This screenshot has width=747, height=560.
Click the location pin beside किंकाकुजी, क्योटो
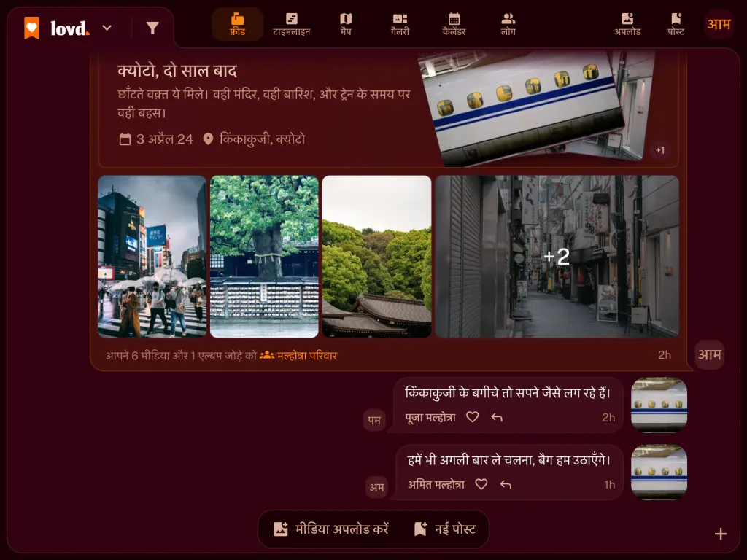(x=208, y=139)
